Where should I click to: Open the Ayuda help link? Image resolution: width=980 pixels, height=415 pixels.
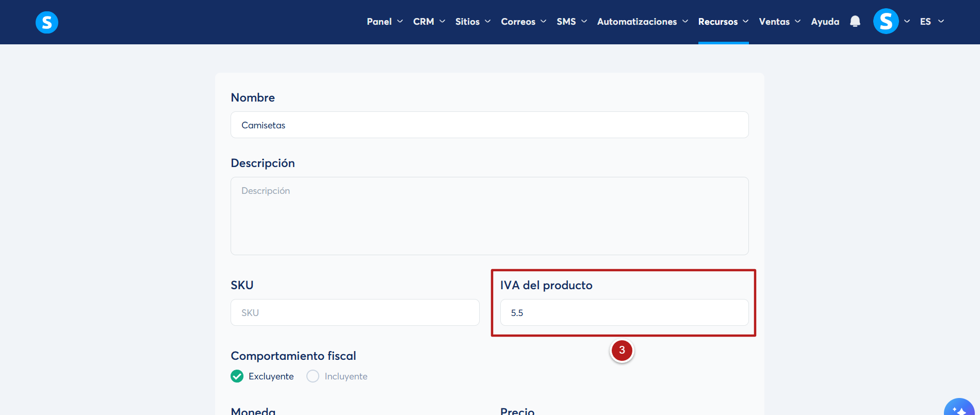point(825,22)
